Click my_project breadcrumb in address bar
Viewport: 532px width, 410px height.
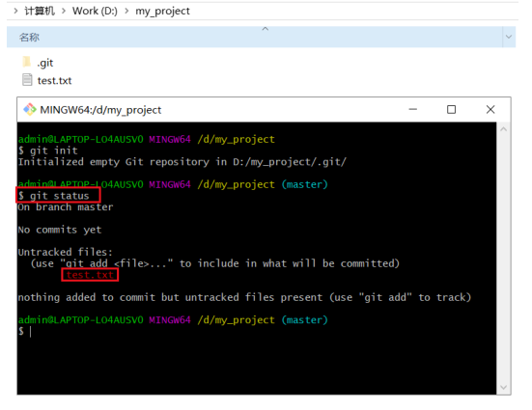162,12
